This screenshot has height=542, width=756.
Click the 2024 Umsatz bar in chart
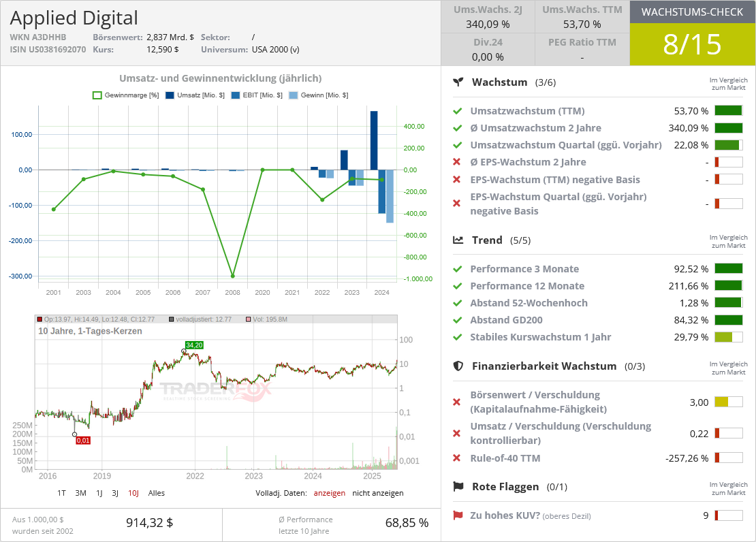pyautogui.click(x=374, y=140)
